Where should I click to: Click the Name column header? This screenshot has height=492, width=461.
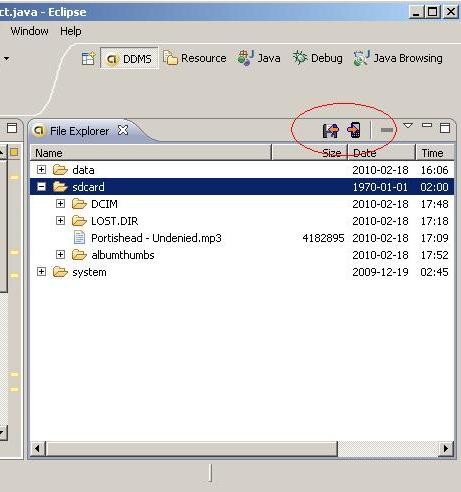pos(151,153)
